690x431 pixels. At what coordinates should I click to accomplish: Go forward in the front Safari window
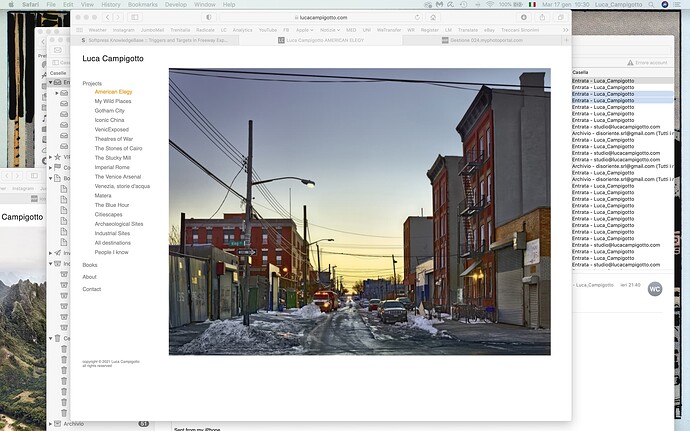117,17
